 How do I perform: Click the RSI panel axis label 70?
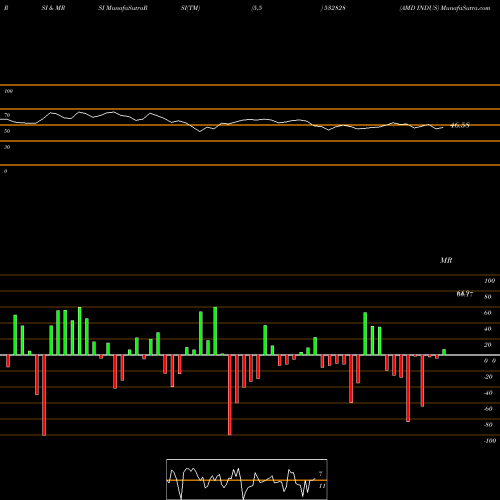click(7, 115)
